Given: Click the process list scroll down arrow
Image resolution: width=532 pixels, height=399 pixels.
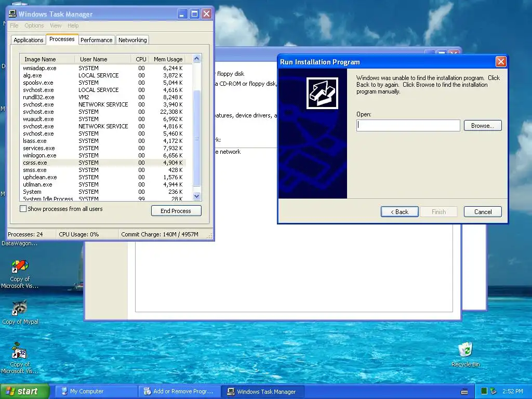Looking at the screenshot, I should coord(197,196).
